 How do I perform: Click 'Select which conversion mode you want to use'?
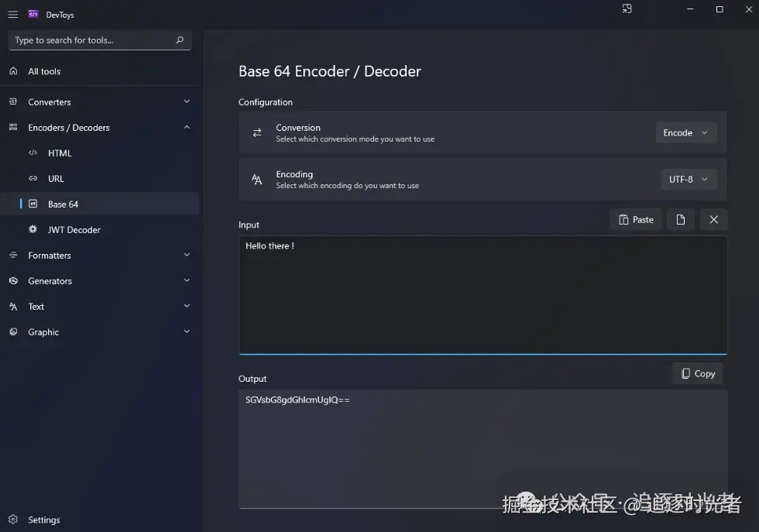tap(355, 139)
